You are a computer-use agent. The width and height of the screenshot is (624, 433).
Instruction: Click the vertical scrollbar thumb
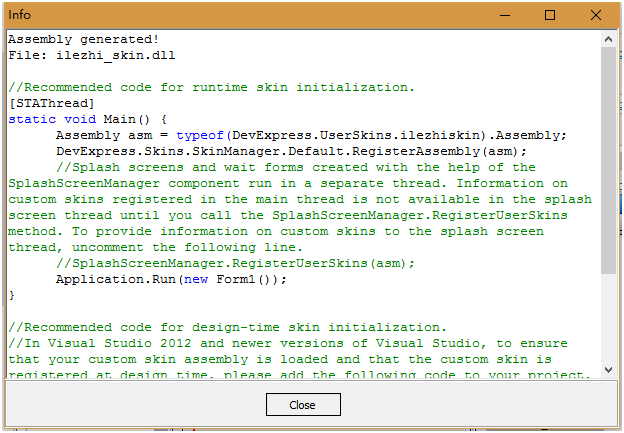(x=608, y=160)
